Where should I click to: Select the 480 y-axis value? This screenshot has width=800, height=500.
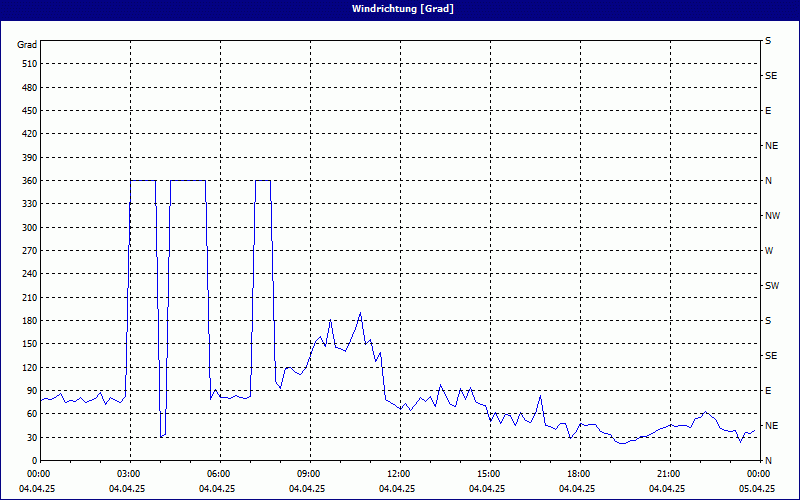(30, 88)
